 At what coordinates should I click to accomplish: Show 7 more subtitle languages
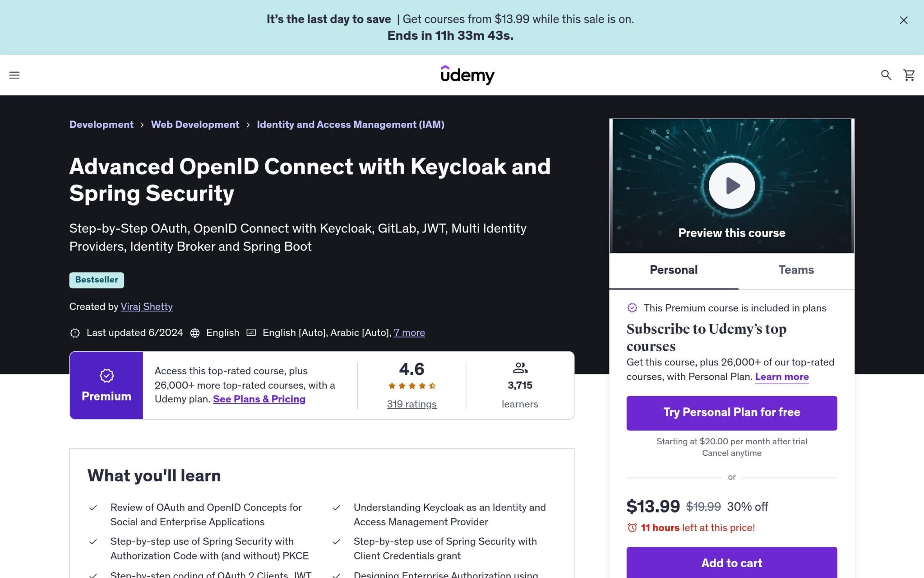tap(409, 333)
